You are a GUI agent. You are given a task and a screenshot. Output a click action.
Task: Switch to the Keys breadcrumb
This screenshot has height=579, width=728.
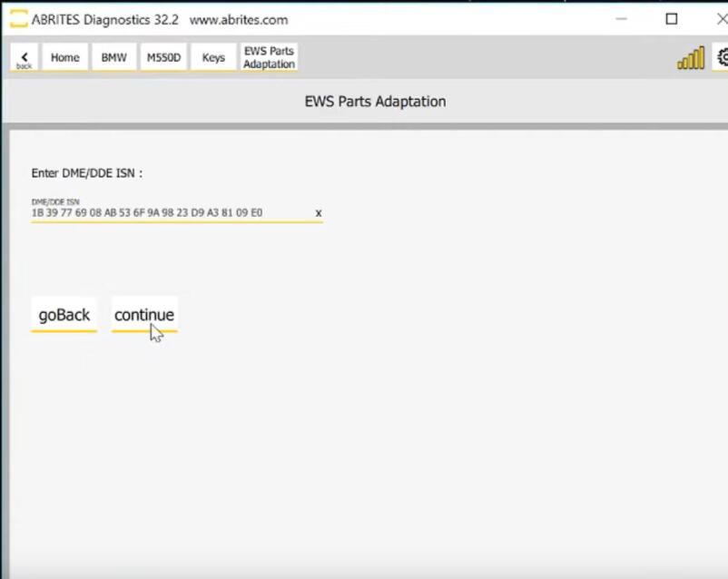click(213, 58)
